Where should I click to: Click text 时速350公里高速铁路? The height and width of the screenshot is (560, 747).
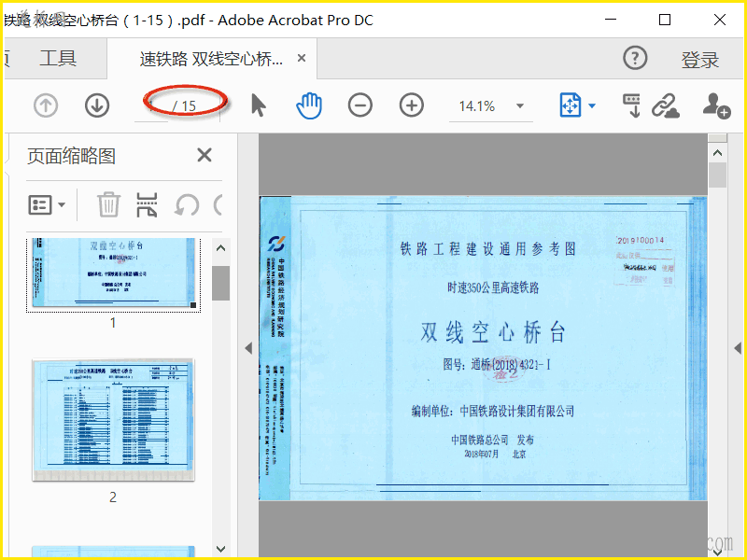coord(493,287)
